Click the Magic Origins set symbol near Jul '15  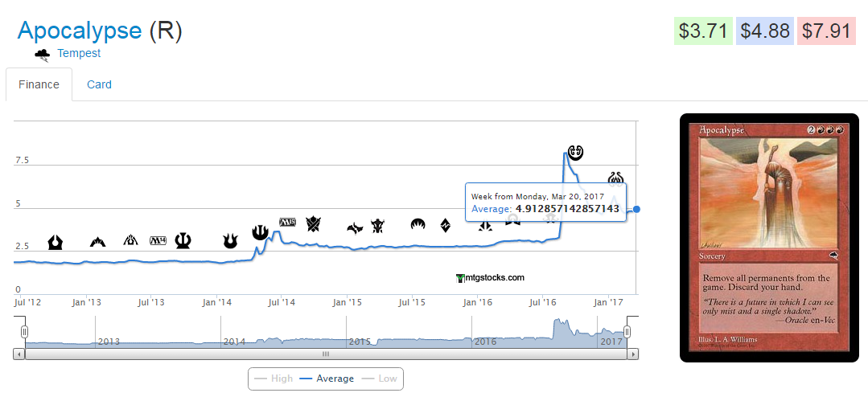[418, 224]
